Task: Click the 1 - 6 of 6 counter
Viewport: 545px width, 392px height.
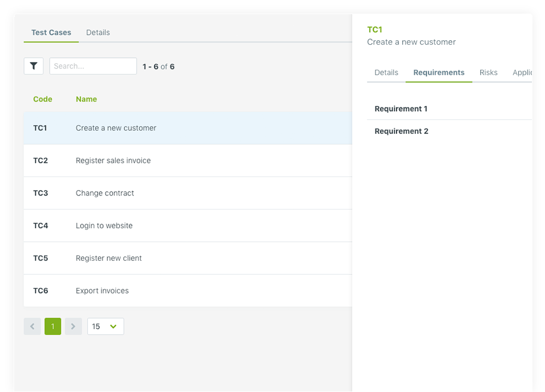Action: coord(159,66)
